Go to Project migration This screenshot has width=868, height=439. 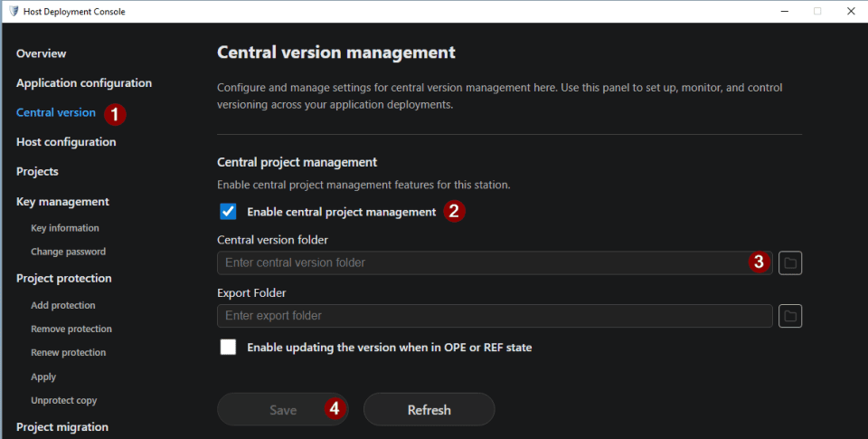[62, 427]
